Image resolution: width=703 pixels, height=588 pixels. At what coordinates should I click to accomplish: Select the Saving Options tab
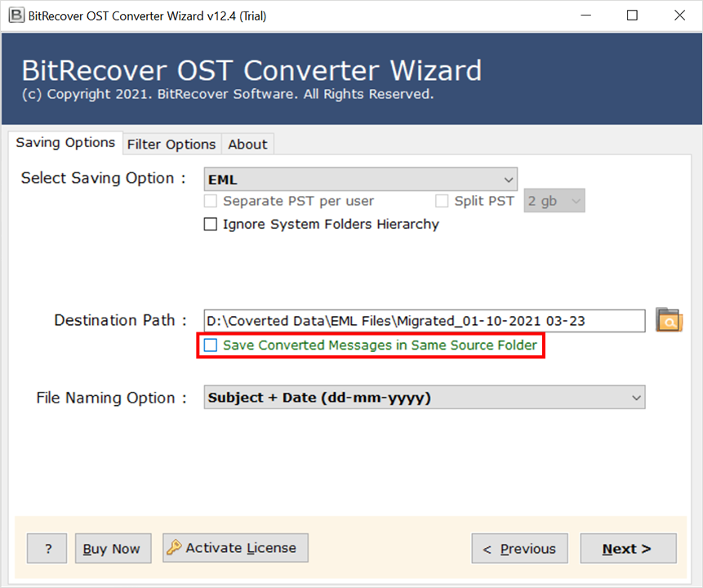click(x=65, y=143)
